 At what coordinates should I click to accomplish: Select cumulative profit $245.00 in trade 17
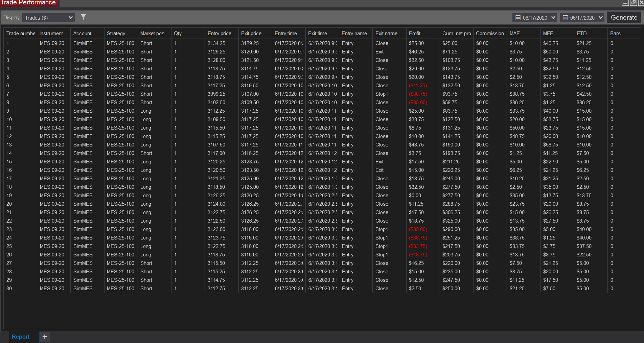coord(451,179)
